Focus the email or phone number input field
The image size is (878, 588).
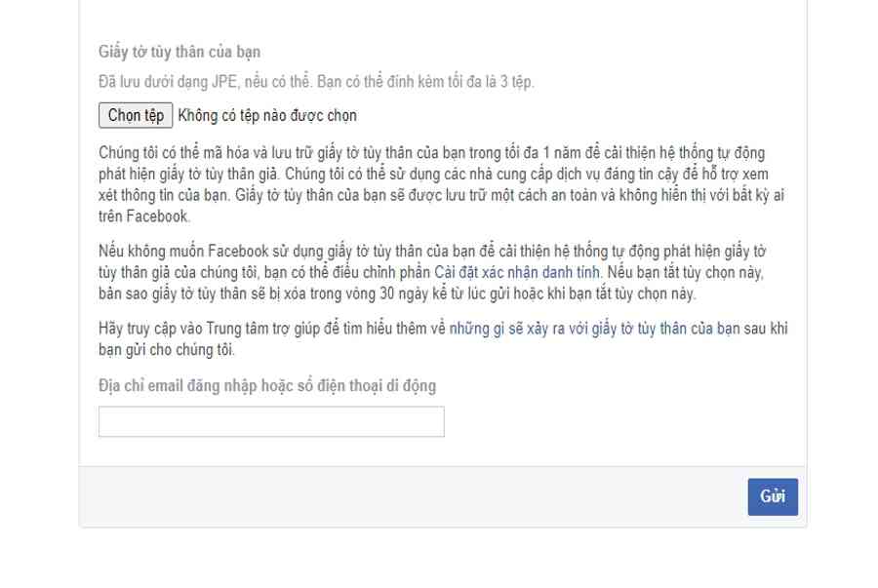pyautogui.click(x=271, y=421)
